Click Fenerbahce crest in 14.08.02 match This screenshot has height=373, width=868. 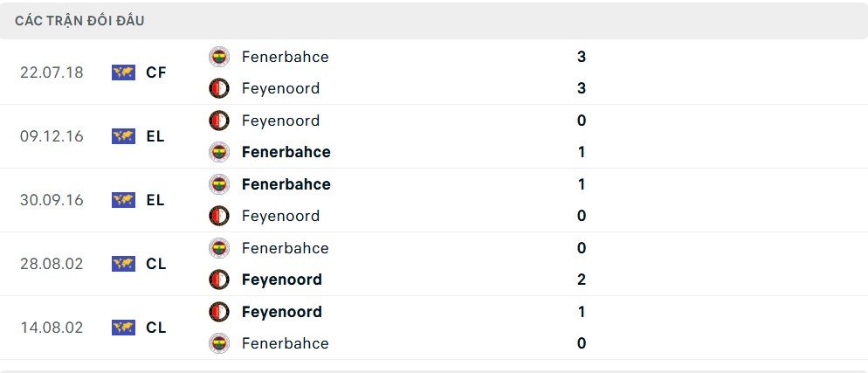tap(219, 343)
